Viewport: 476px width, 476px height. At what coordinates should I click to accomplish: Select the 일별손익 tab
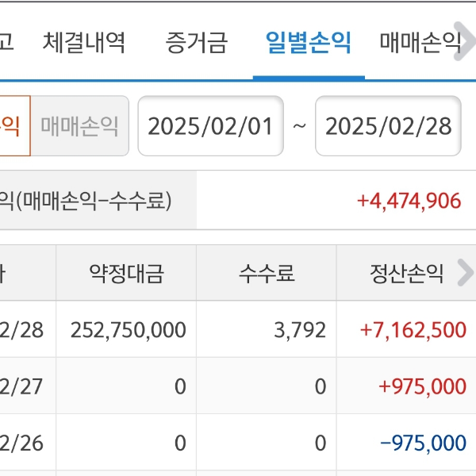pyautogui.click(x=309, y=42)
